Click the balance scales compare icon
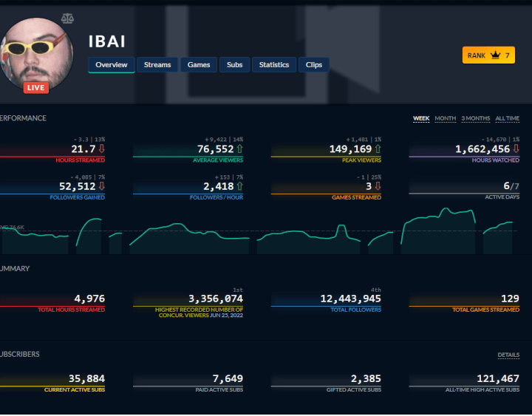532x416 pixels. pyautogui.click(x=67, y=18)
